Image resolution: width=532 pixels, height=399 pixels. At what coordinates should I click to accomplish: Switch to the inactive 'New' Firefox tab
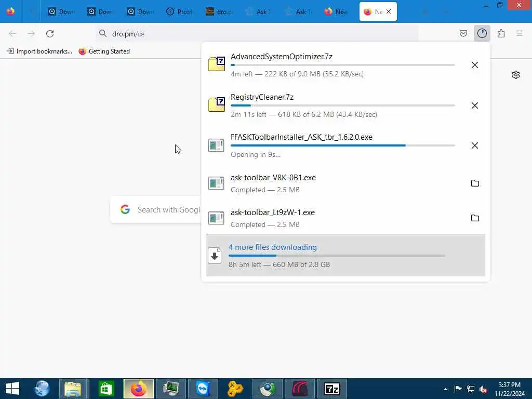[336, 11]
